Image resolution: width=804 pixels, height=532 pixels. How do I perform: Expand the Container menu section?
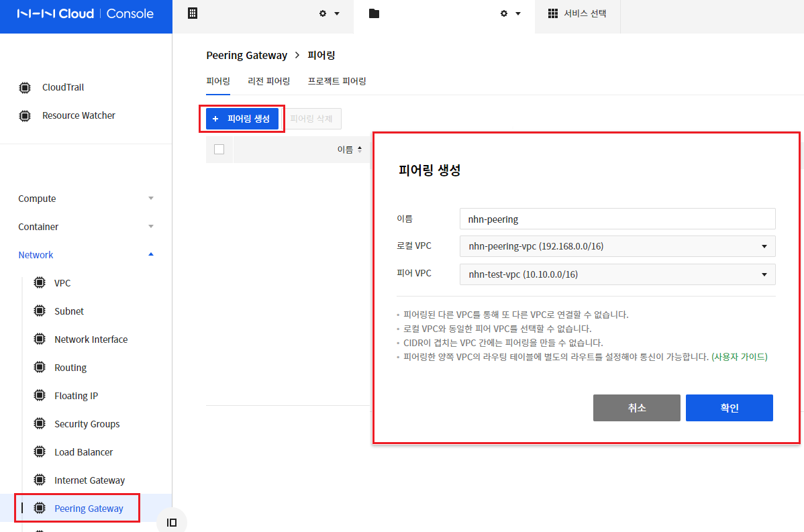click(86, 227)
